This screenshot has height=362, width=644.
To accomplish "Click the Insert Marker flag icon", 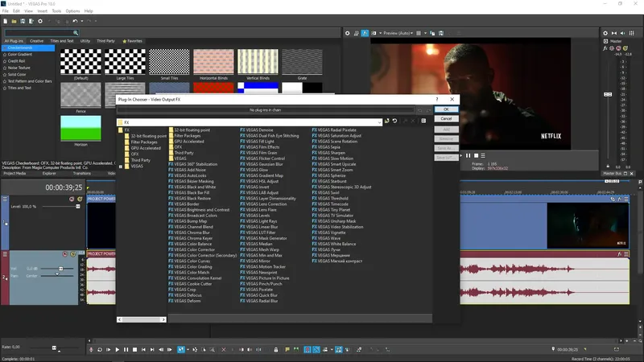I will click(287, 350).
